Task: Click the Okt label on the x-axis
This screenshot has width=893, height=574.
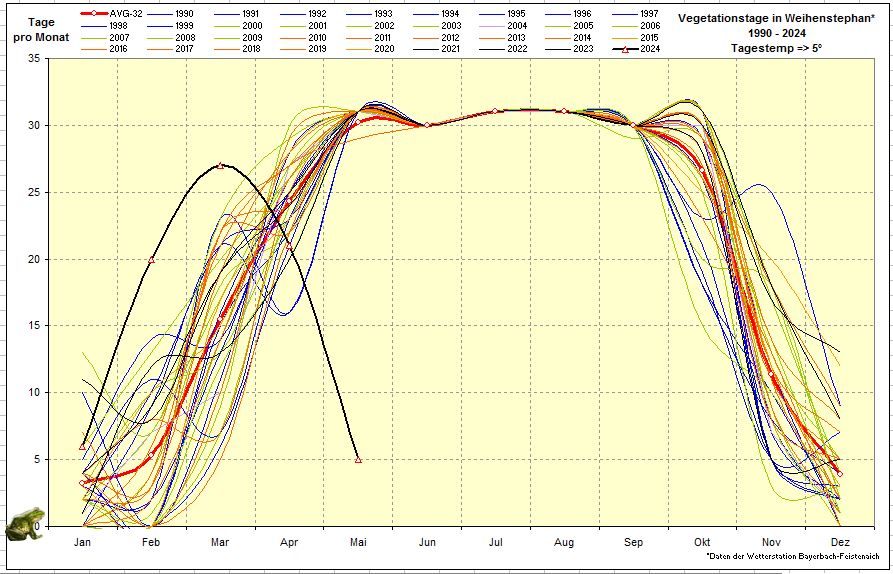Action: (702, 541)
